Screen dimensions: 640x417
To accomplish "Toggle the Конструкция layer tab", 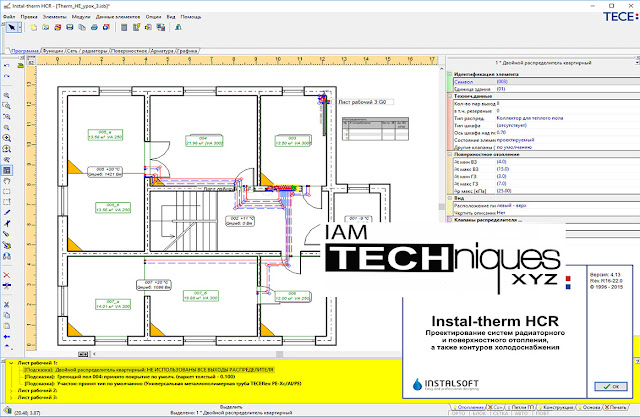I will tap(556, 407).
